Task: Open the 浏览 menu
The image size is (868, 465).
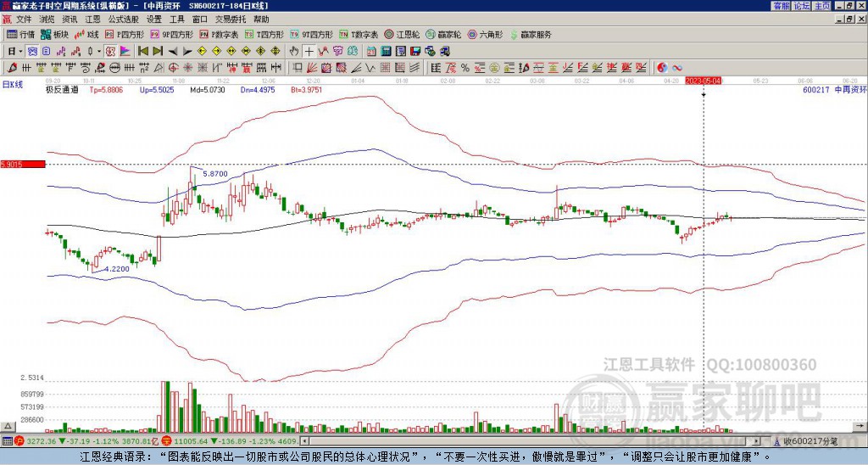Action: pyautogui.click(x=47, y=20)
